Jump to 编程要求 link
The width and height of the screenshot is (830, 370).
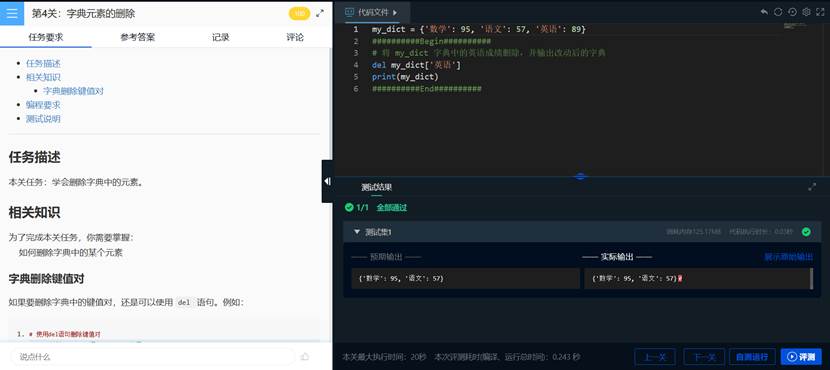[43, 105]
